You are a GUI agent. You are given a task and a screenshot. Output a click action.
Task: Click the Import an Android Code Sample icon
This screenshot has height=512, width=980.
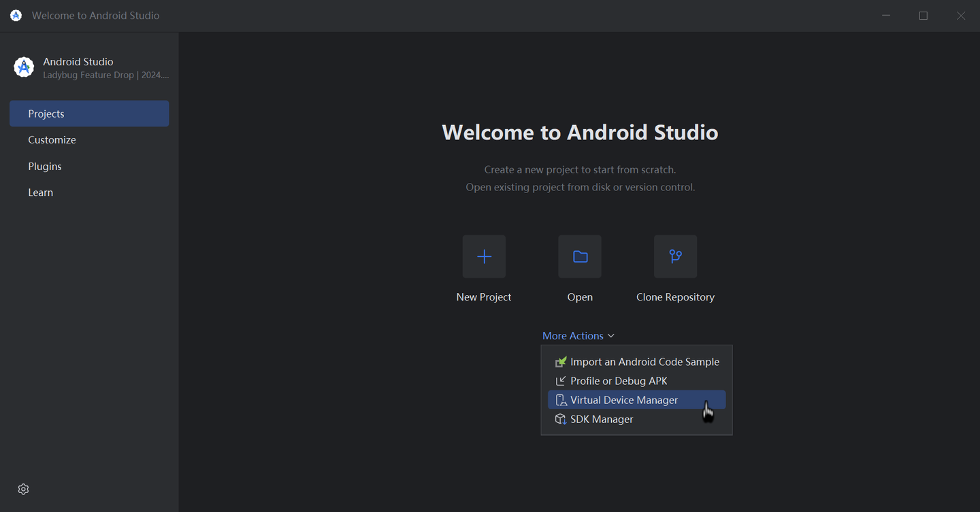560,361
